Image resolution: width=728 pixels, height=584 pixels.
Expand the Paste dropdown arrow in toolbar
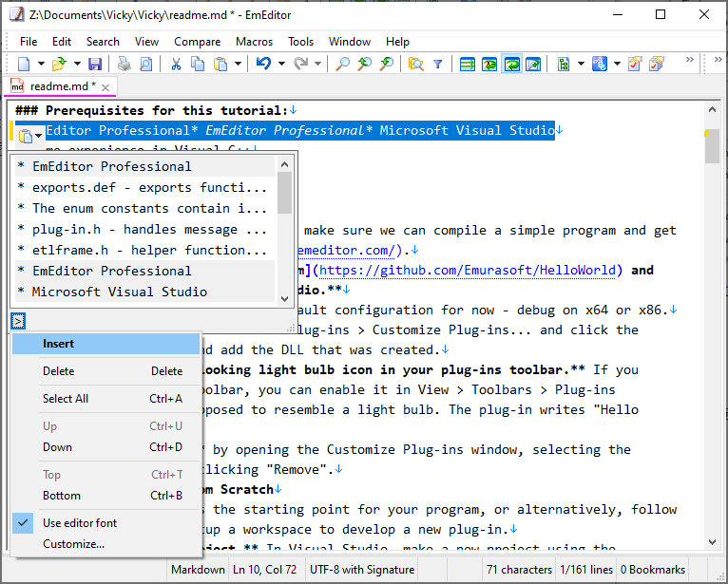[238, 64]
